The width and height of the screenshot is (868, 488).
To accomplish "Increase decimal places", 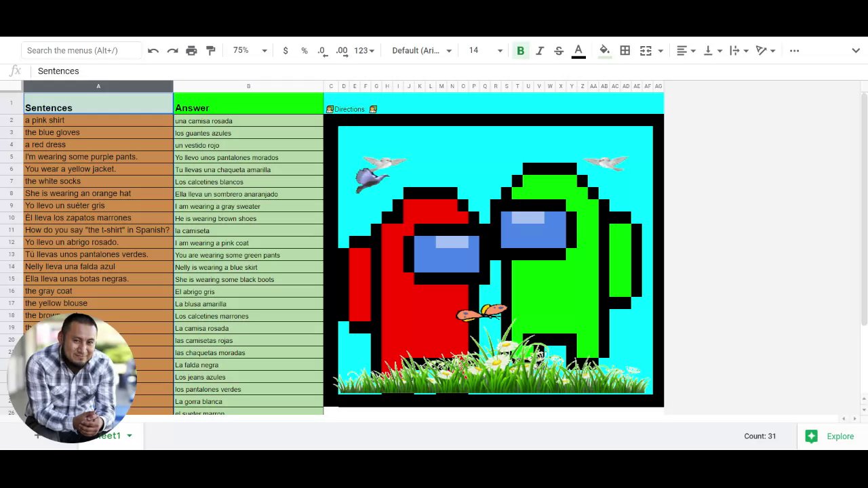I will 342,51.
